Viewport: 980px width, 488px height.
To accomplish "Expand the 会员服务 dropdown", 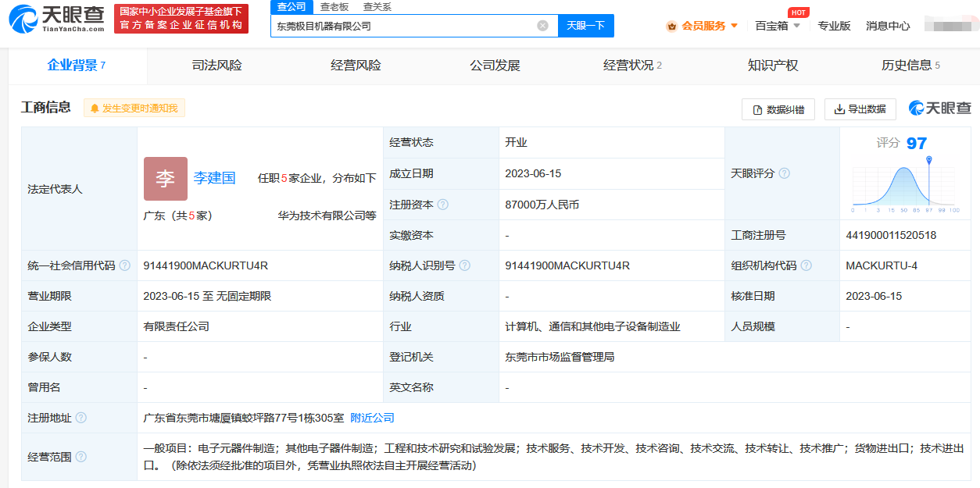I will pyautogui.click(x=702, y=26).
